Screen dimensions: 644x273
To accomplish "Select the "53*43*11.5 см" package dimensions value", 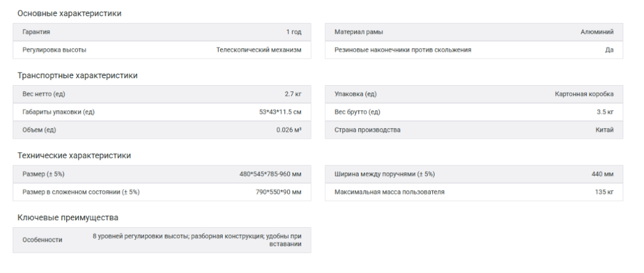I will point(280,112).
